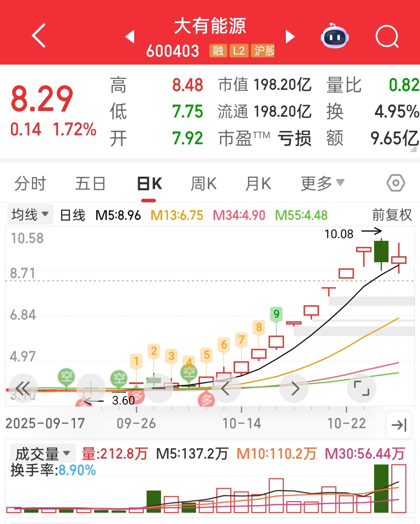Switch to 五日 tab

point(90,183)
